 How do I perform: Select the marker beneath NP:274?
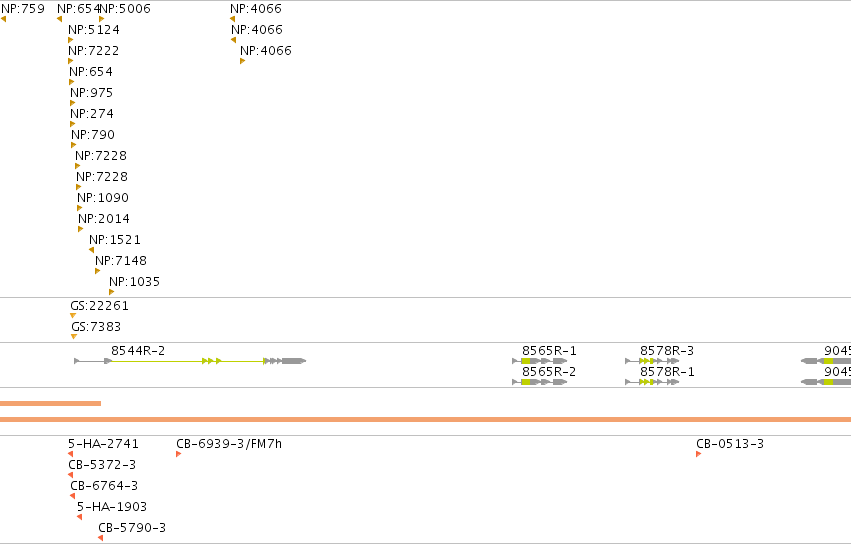pyautogui.click(x=73, y=124)
